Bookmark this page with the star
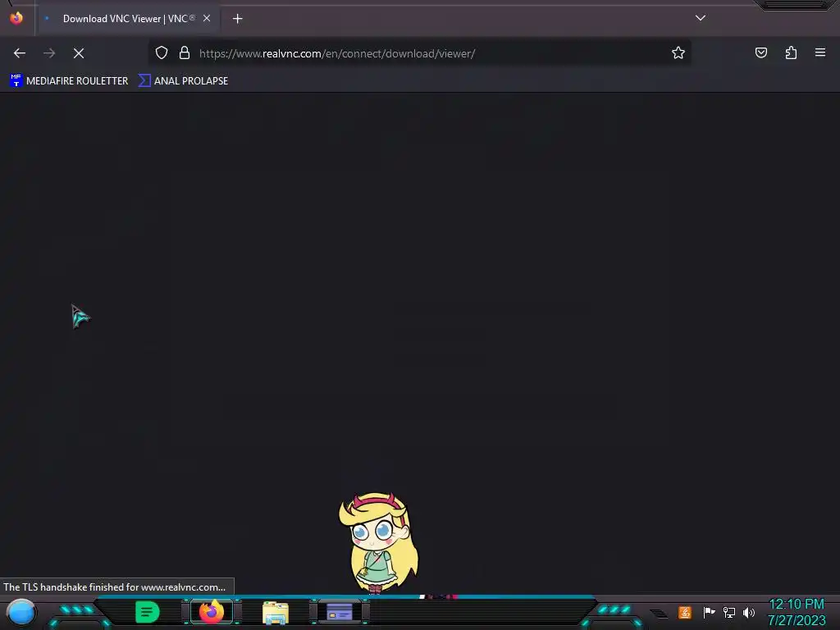The width and height of the screenshot is (840, 630). 678,52
